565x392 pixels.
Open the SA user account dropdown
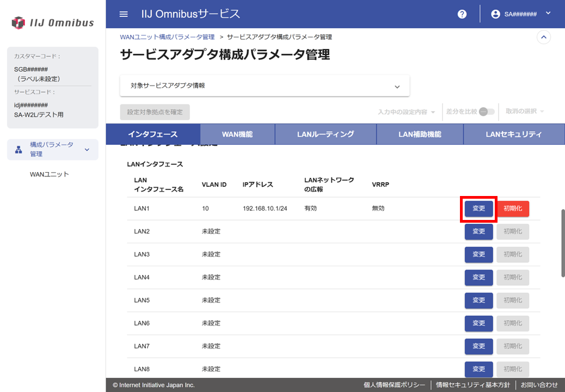548,14
